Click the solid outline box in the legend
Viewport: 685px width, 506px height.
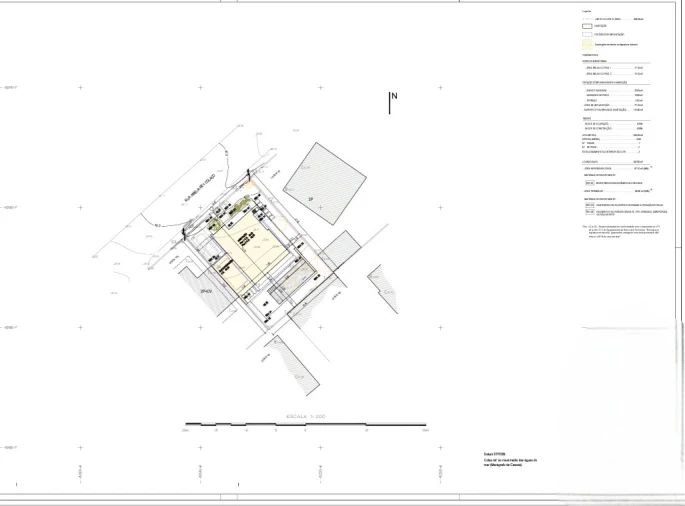[x=587, y=26]
